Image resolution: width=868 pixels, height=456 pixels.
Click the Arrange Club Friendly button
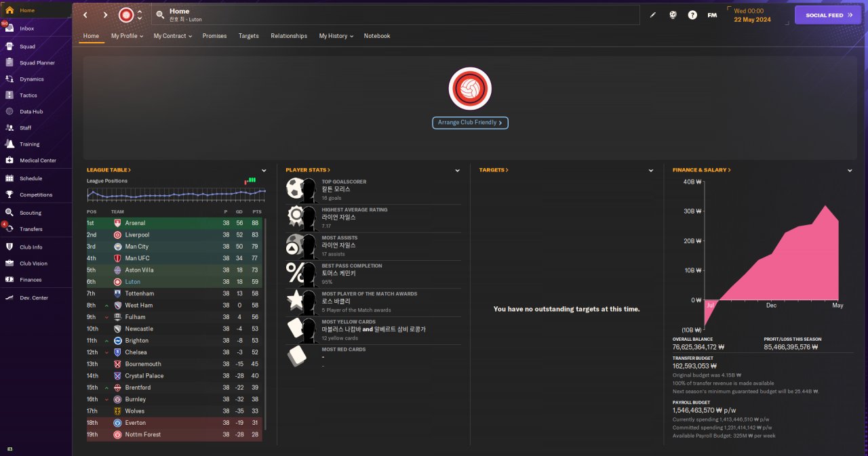pos(470,123)
